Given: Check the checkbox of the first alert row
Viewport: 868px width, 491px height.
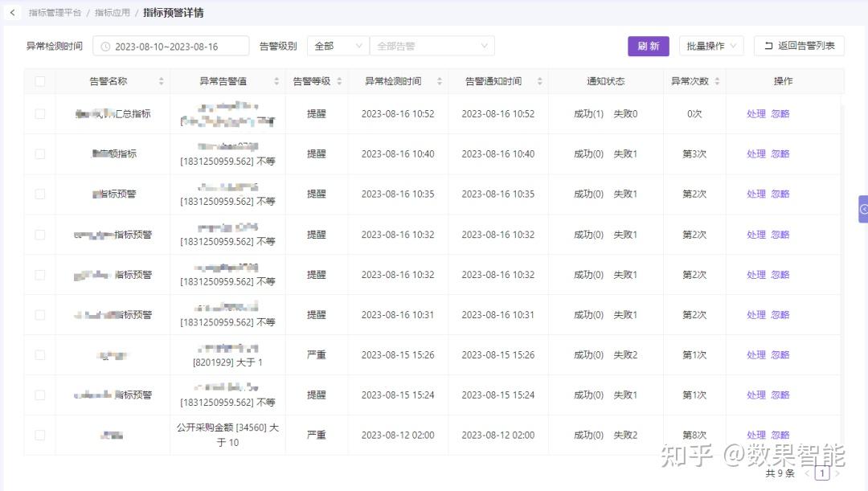Looking at the screenshot, I should (x=39, y=113).
